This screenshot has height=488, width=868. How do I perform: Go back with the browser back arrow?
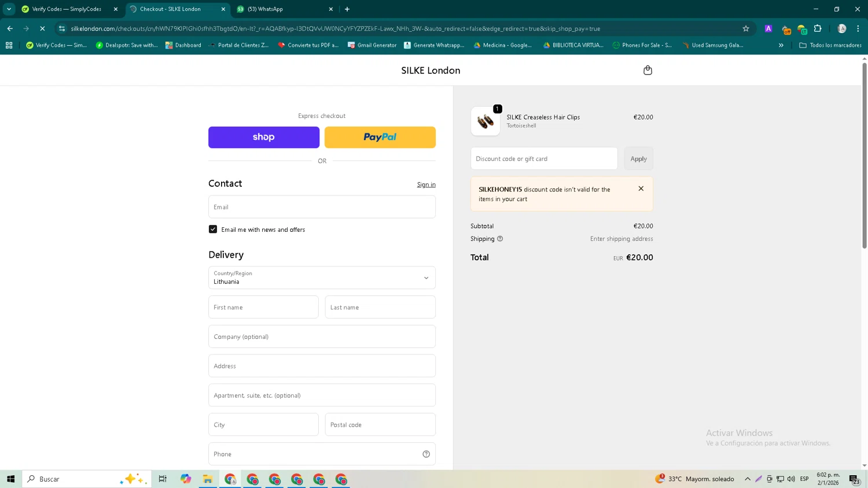tap(10, 28)
